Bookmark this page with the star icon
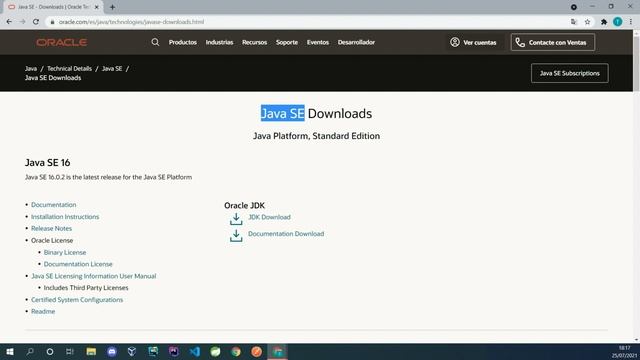 (587, 22)
